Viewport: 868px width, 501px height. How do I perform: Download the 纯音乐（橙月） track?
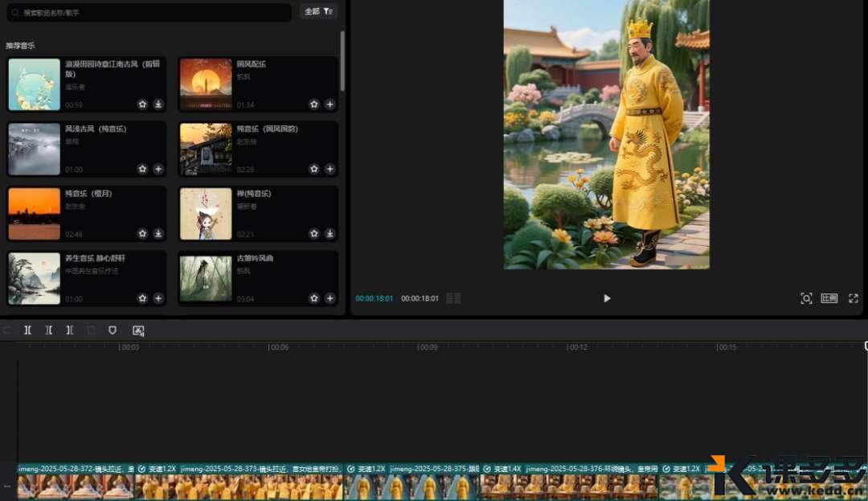click(158, 234)
